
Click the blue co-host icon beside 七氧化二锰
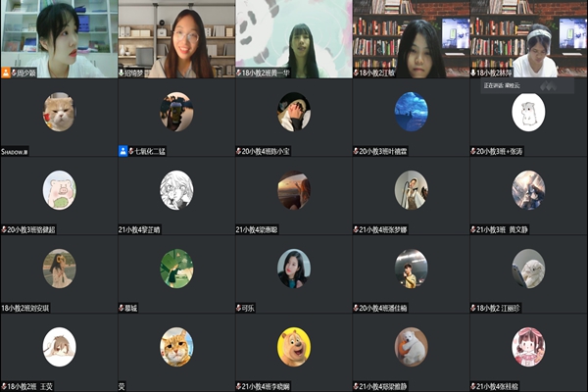123,151
